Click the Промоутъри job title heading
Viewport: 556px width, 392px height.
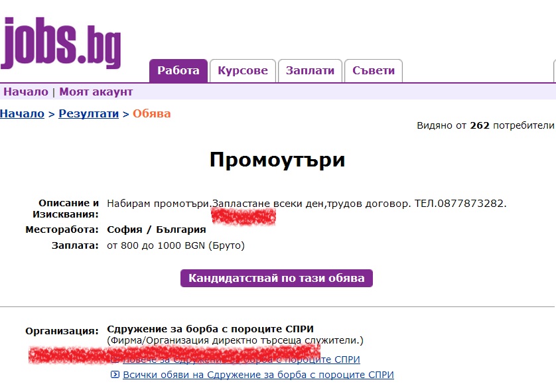277,160
